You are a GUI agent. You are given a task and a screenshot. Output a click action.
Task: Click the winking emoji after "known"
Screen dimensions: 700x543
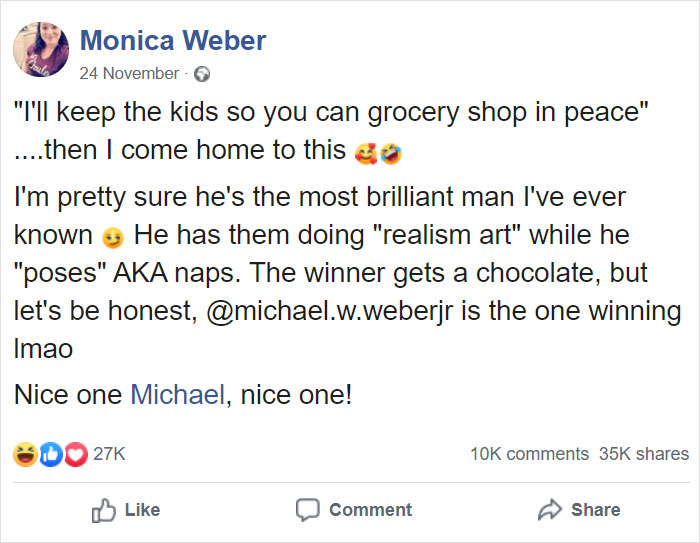point(112,237)
